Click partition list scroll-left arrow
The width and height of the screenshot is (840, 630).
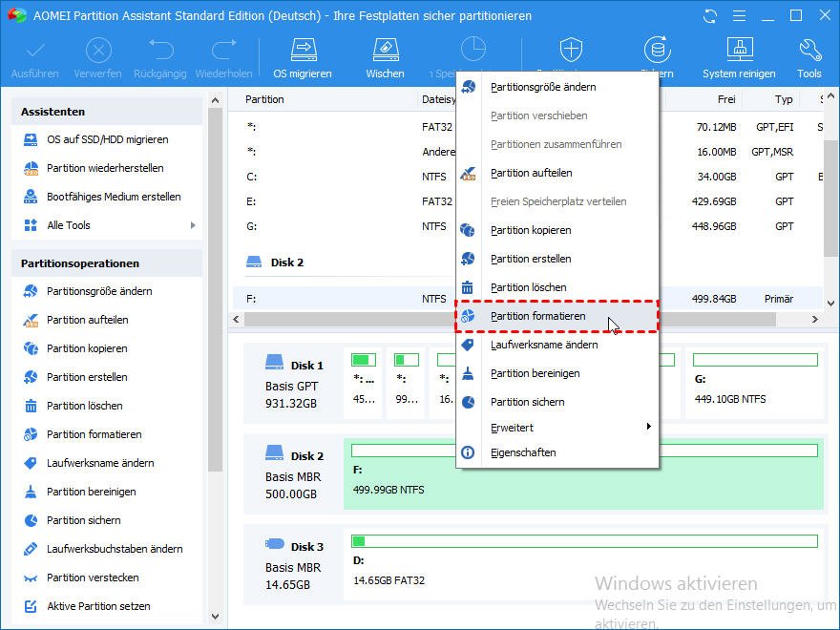(237, 319)
